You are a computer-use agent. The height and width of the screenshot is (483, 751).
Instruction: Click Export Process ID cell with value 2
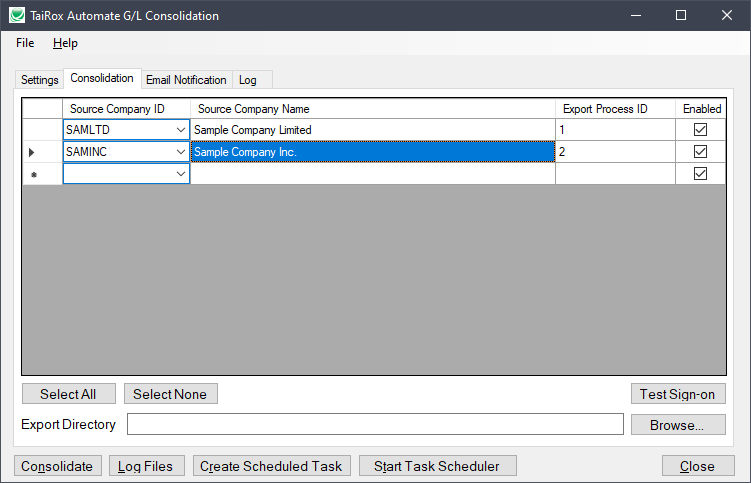(615, 152)
